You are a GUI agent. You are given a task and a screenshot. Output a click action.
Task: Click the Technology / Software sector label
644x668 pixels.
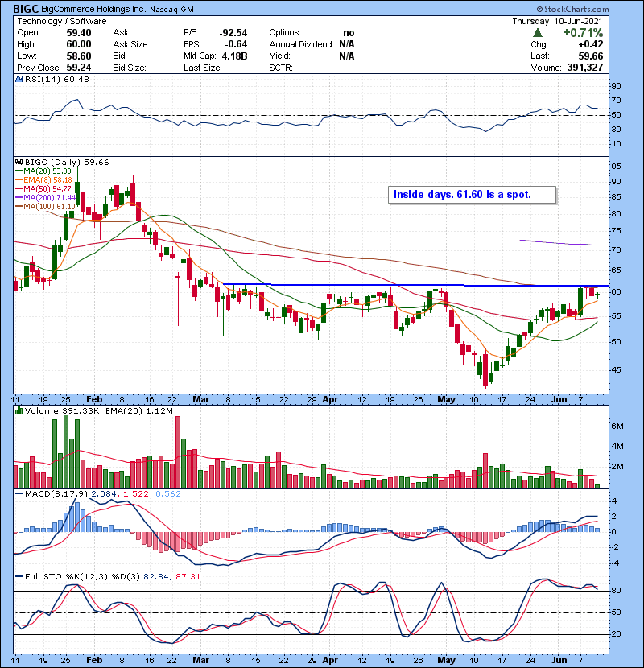pyautogui.click(x=62, y=21)
